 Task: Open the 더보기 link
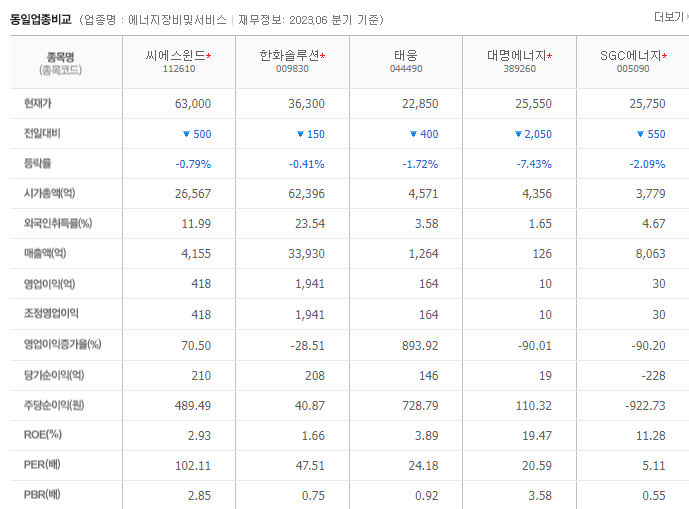[x=670, y=17]
